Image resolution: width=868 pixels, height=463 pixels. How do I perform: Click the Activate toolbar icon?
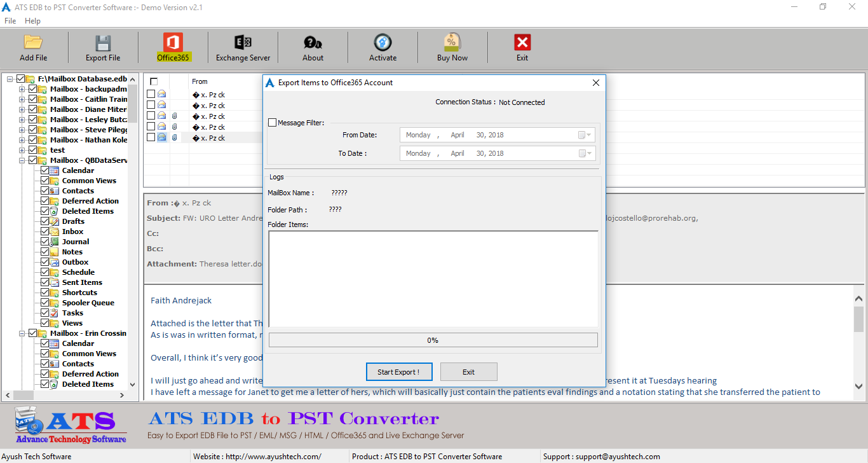383,43
